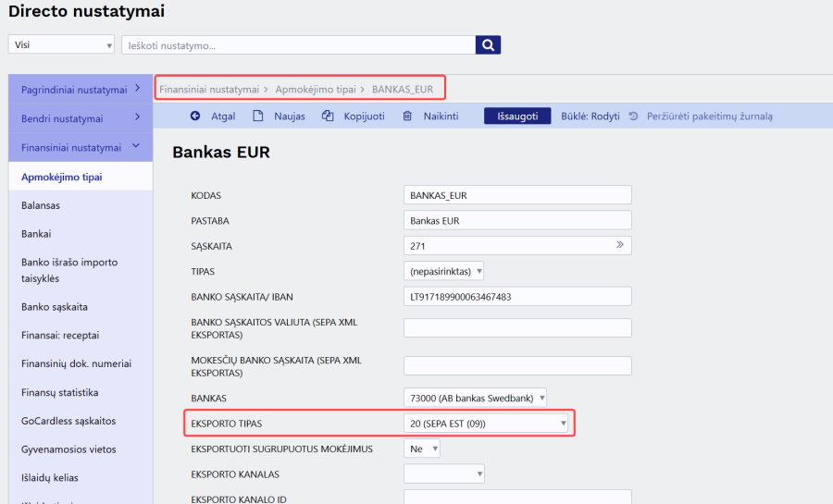833x504 pixels.
Task: Click the Naujas document icon
Action: tap(257, 116)
